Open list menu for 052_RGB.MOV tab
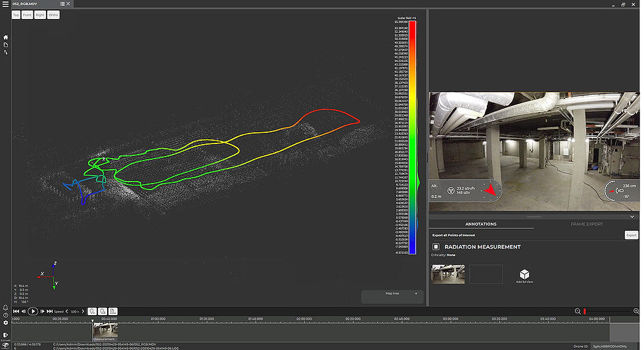Viewport: 644px width, 350px height. click(62, 4)
